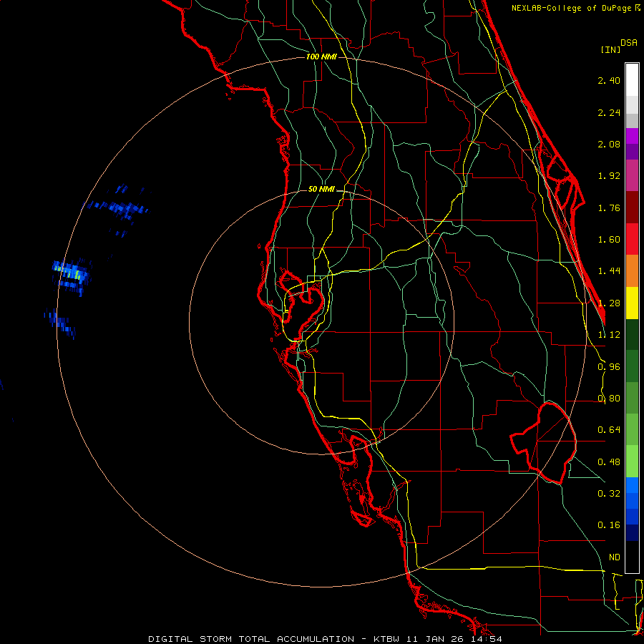This screenshot has width=644, height=644.
Task: Click the 0.64 legend value
Action: [609, 430]
